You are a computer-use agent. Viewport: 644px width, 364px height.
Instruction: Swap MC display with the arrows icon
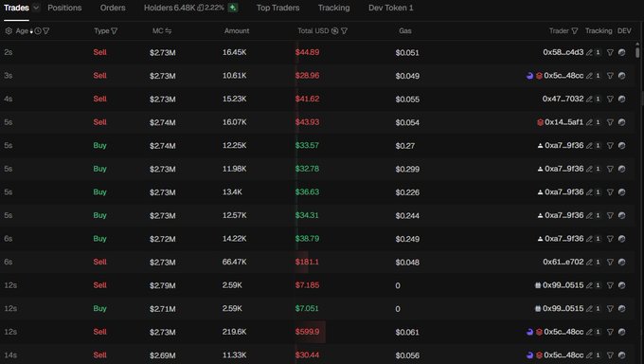(169, 31)
